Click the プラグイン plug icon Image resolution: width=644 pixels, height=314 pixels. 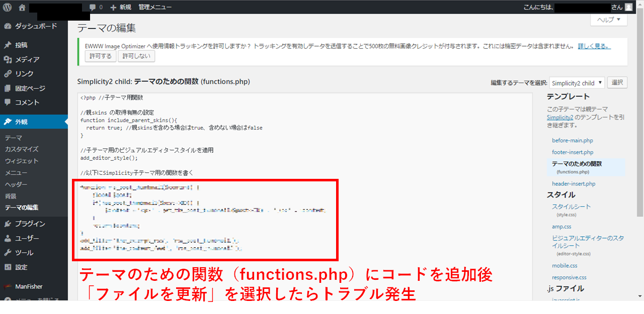coord(8,224)
